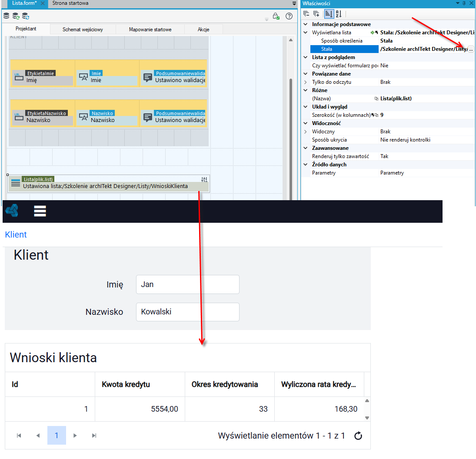Click the designer vertical scrollbar thumb
This screenshot has width=476, height=459.
[x=290, y=139]
